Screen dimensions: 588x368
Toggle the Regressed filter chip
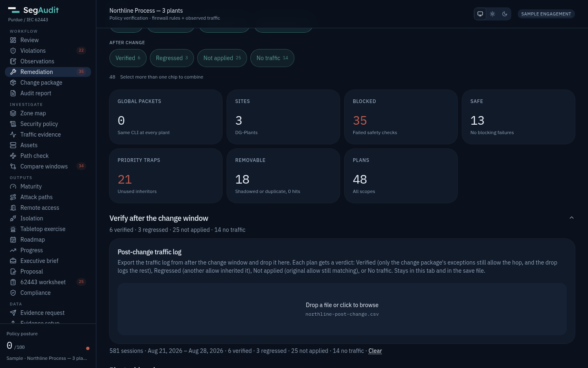tap(172, 58)
